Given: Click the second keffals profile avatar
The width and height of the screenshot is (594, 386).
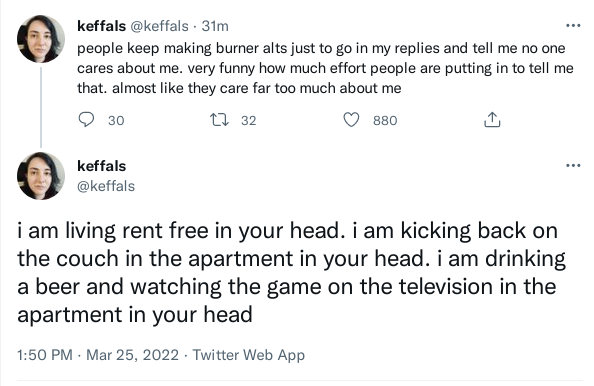Looking at the screenshot, I should coord(41,176).
